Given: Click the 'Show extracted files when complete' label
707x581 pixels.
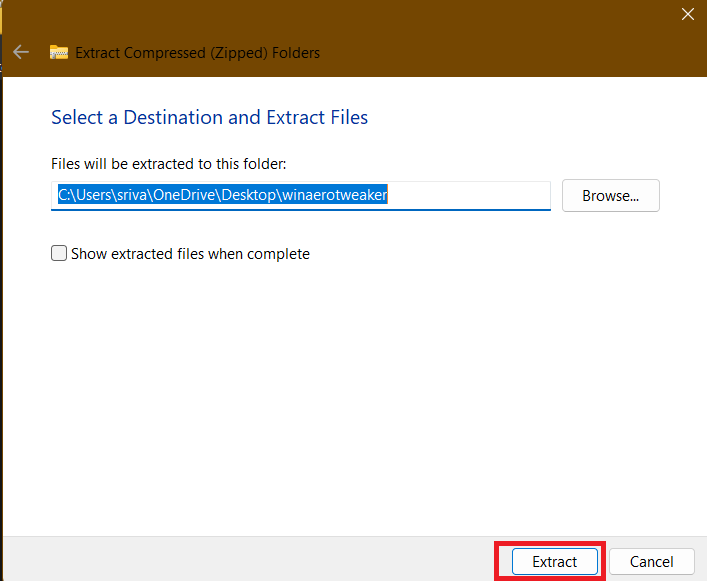Looking at the screenshot, I should [x=190, y=254].
